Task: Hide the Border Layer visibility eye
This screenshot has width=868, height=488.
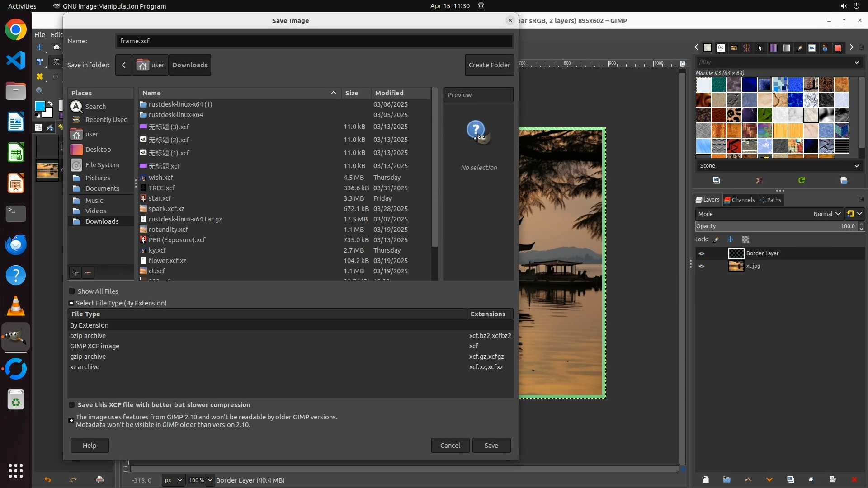Action: [x=702, y=253]
